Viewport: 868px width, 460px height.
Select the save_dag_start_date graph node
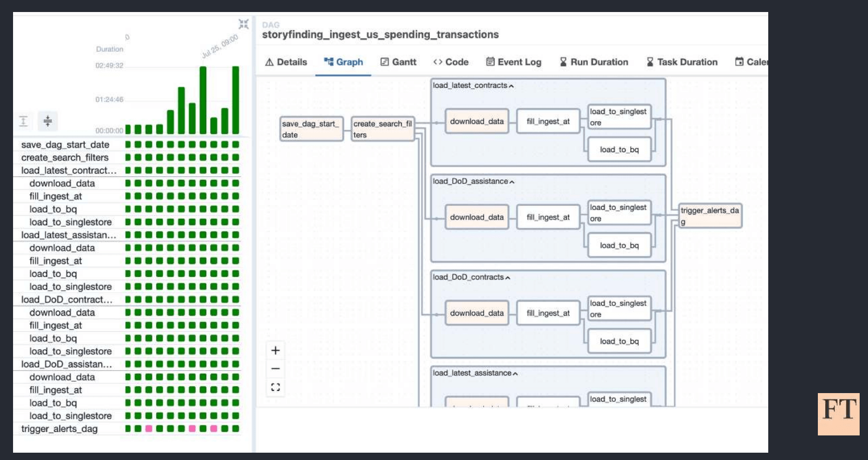click(x=311, y=129)
